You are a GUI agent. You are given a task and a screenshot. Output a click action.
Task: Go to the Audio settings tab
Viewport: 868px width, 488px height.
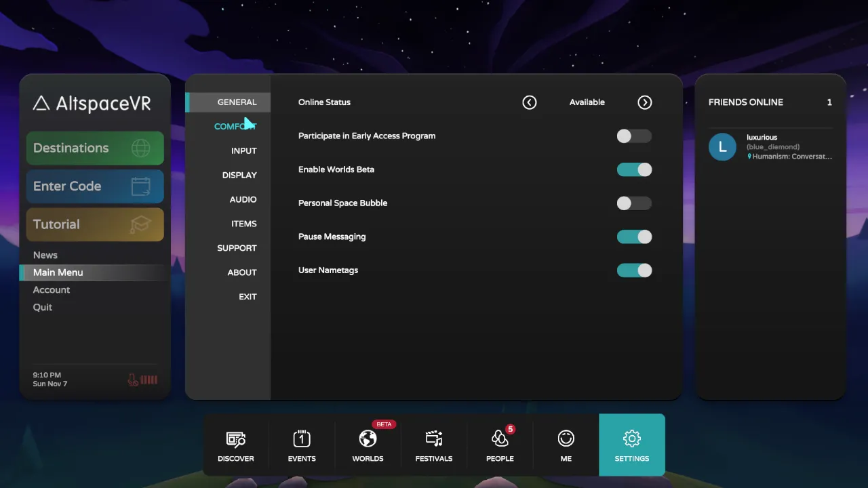coord(243,199)
